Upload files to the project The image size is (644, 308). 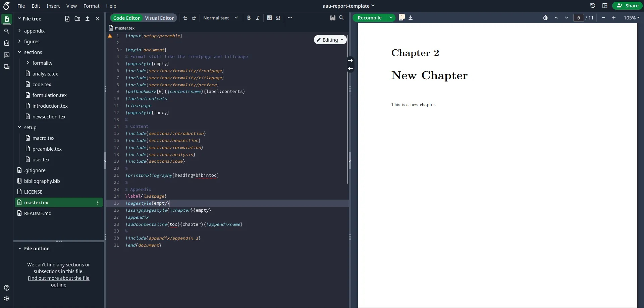pyautogui.click(x=87, y=19)
